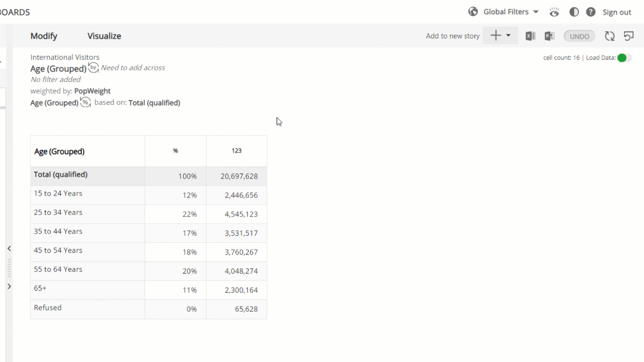Click 'Need to add across' placeholder
This screenshot has height=362, width=644.
click(x=133, y=67)
